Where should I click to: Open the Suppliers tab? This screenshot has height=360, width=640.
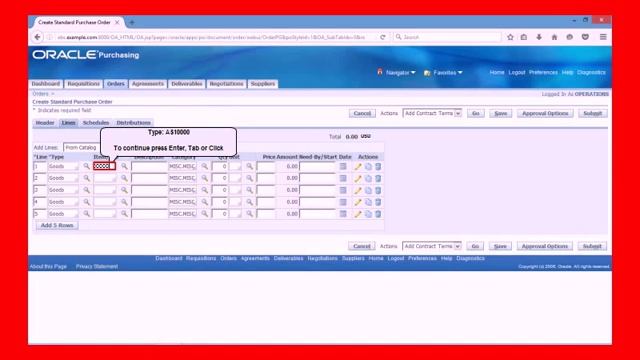click(x=263, y=84)
